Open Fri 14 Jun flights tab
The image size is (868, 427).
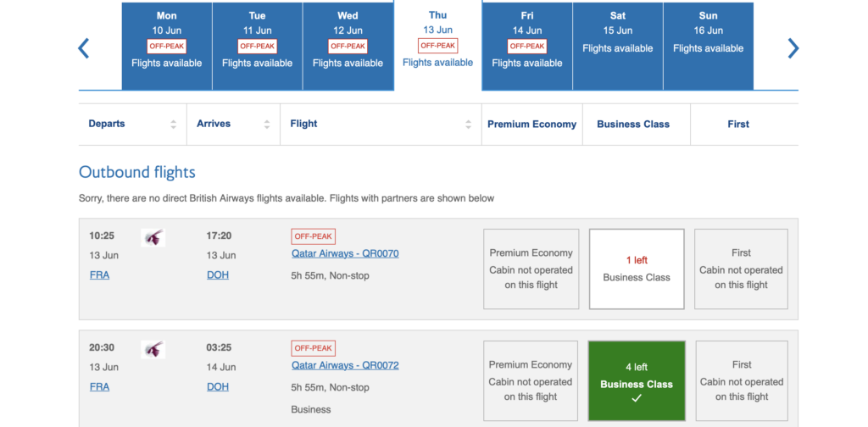(x=527, y=46)
